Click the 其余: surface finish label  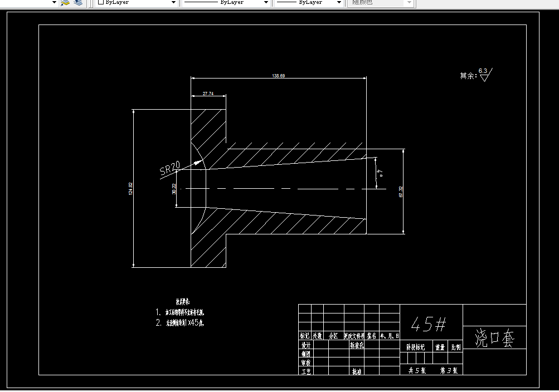click(x=468, y=76)
